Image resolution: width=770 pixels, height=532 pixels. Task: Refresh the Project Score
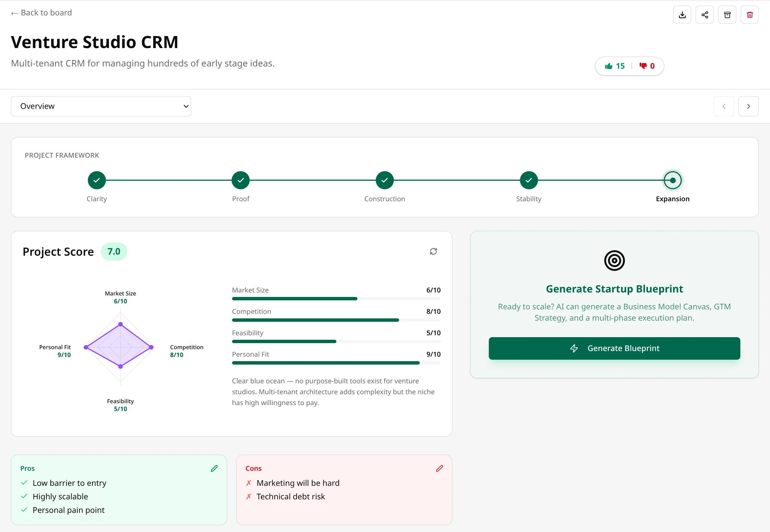click(434, 251)
